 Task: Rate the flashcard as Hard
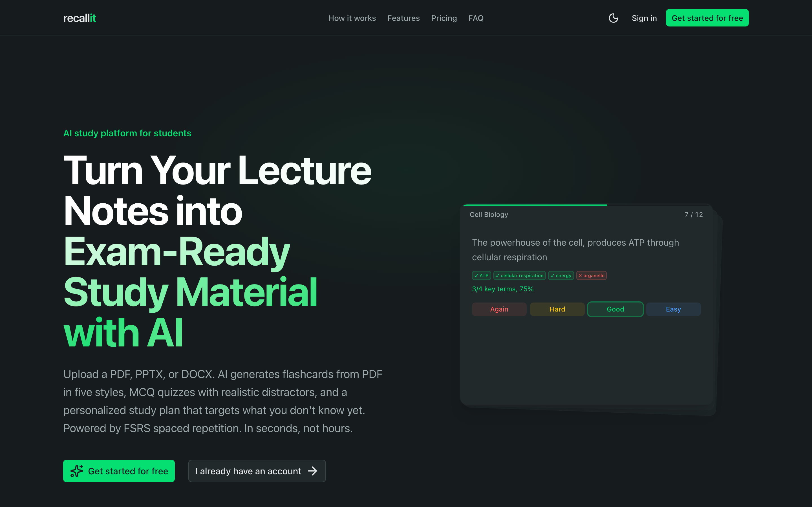coord(557,309)
